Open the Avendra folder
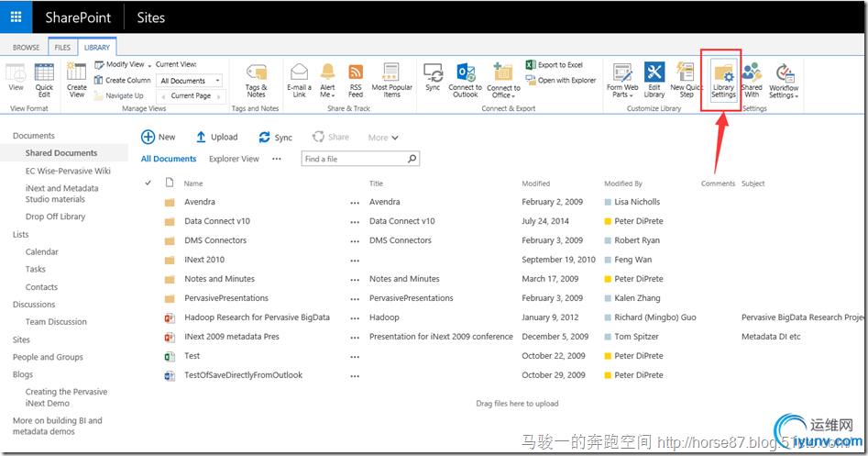The height and width of the screenshot is (456, 868). [200, 202]
